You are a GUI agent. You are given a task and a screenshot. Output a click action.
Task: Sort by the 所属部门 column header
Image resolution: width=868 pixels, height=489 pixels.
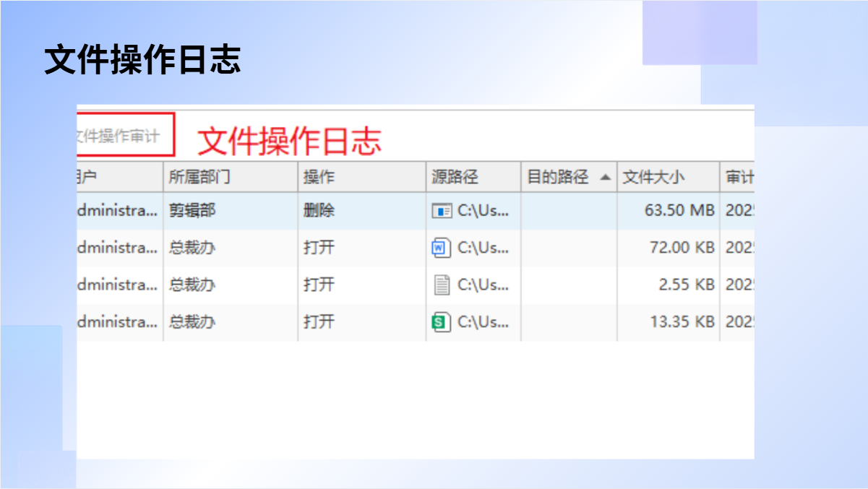(199, 177)
